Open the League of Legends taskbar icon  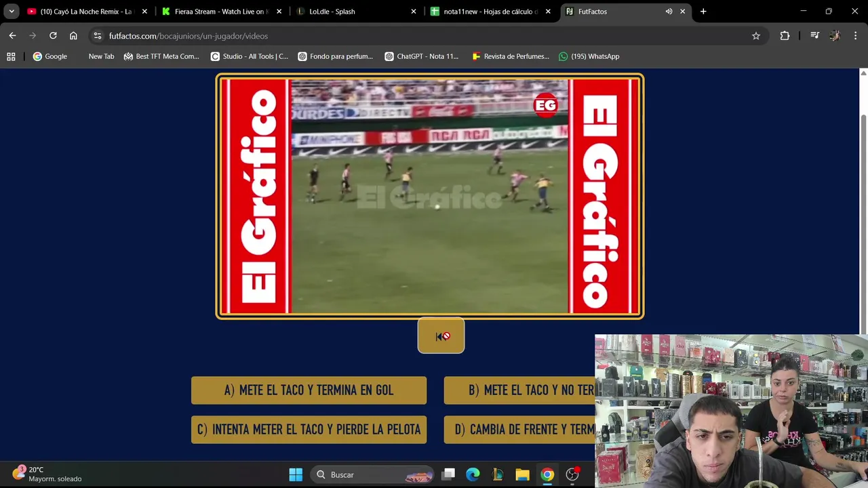(x=498, y=474)
